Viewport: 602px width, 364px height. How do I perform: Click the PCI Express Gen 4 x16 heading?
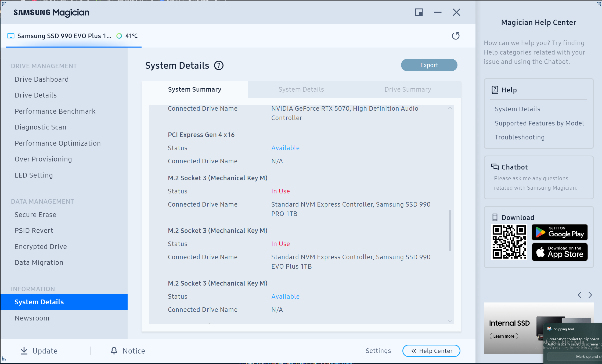pyautogui.click(x=201, y=135)
